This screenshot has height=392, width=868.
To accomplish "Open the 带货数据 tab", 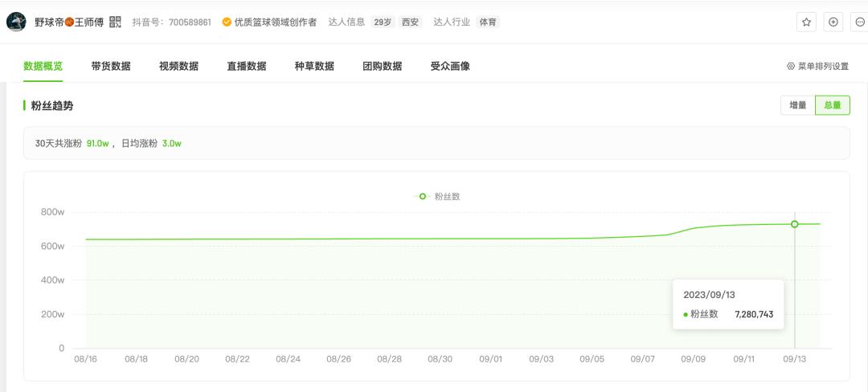I will (111, 67).
